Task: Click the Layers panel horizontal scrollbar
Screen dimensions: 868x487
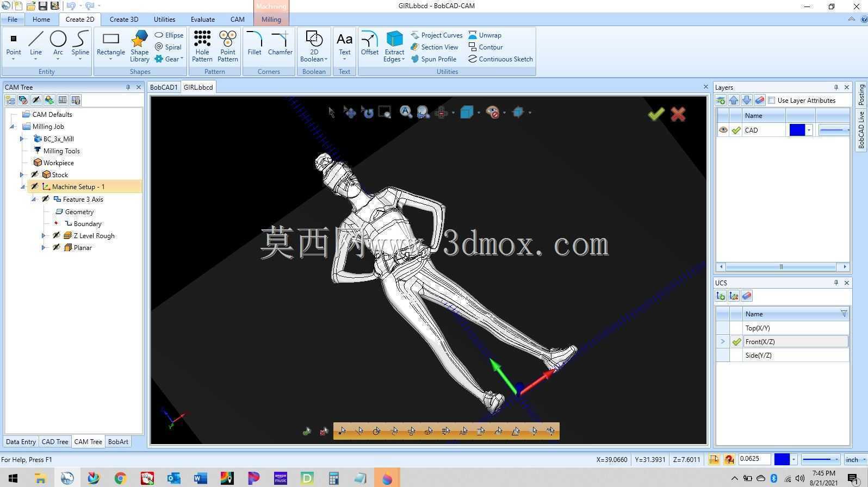Action: pos(783,267)
